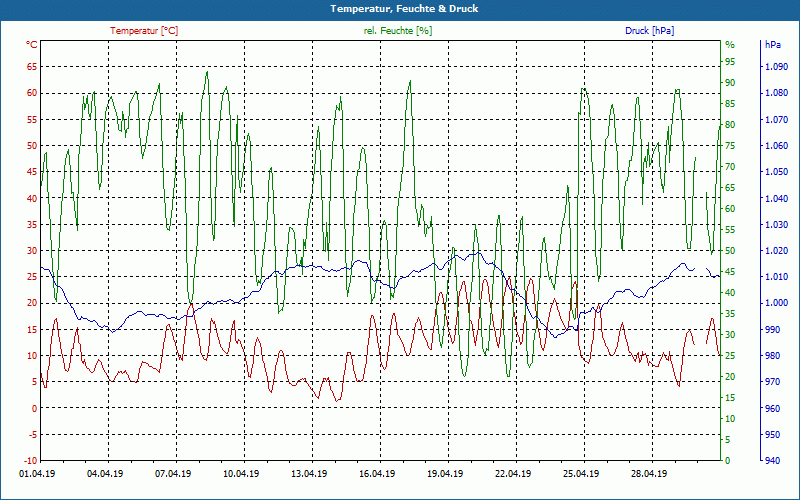Click the blue '1.080' pressure axis tick

[x=776, y=93]
